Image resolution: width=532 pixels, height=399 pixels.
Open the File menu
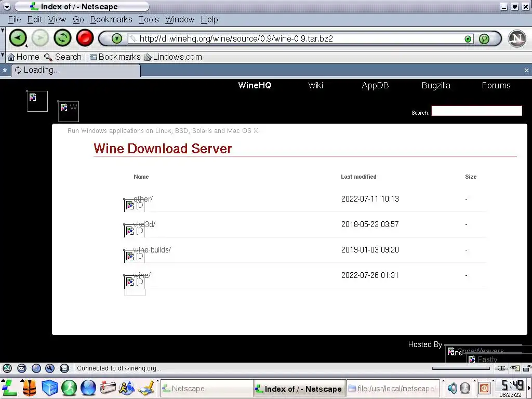(x=15, y=20)
